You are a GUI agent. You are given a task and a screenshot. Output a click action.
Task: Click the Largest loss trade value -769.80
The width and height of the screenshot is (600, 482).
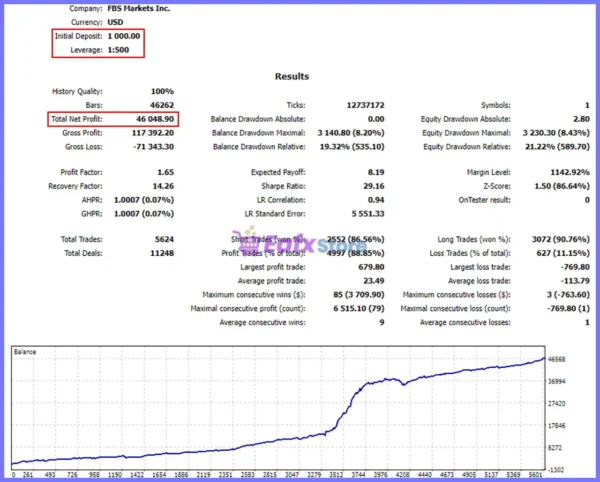tap(575, 267)
